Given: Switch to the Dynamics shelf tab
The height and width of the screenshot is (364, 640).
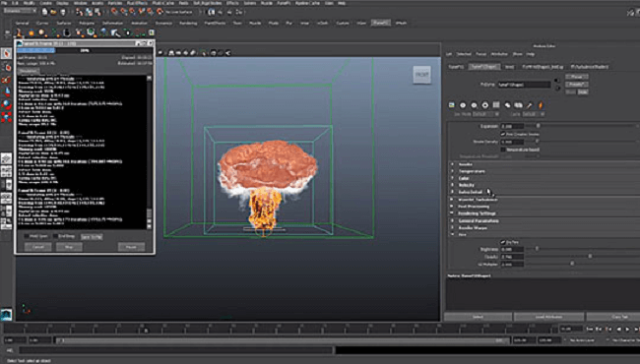Looking at the screenshot, I should click(163, 24).
